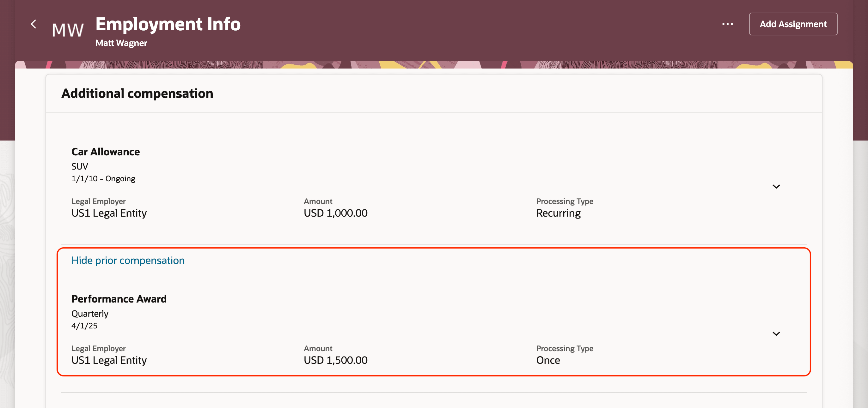The image size is (868, 408).
Task: Click the USD 1,000.00 amount value
Action: [x=335, y=213]
